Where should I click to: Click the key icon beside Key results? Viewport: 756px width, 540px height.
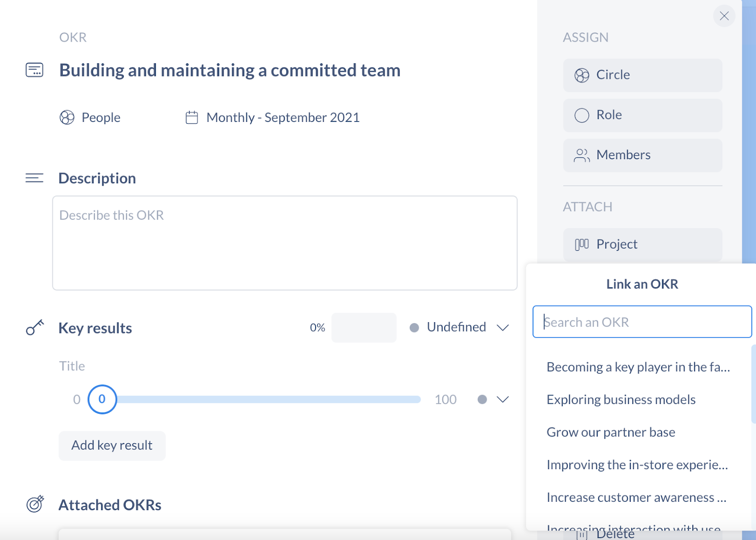click(x=34, y=327)
